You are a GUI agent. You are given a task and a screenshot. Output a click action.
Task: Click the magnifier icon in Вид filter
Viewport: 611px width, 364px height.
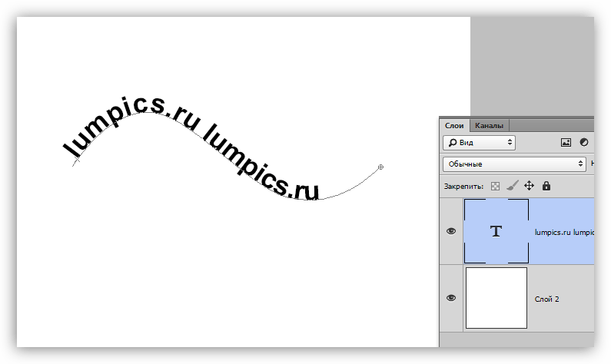coord(452,143)
